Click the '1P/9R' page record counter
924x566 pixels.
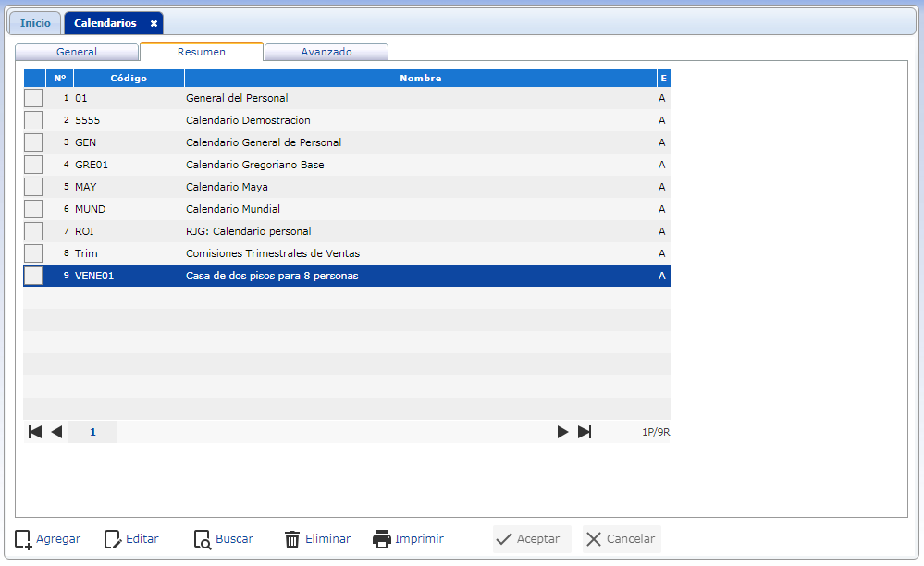point(655,432)
